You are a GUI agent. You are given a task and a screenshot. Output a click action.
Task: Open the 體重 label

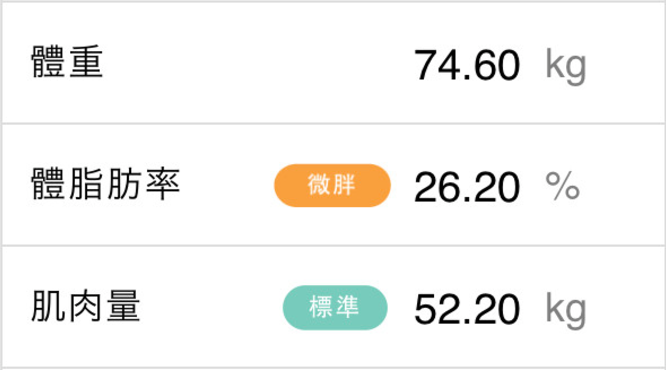pos(67,62)
